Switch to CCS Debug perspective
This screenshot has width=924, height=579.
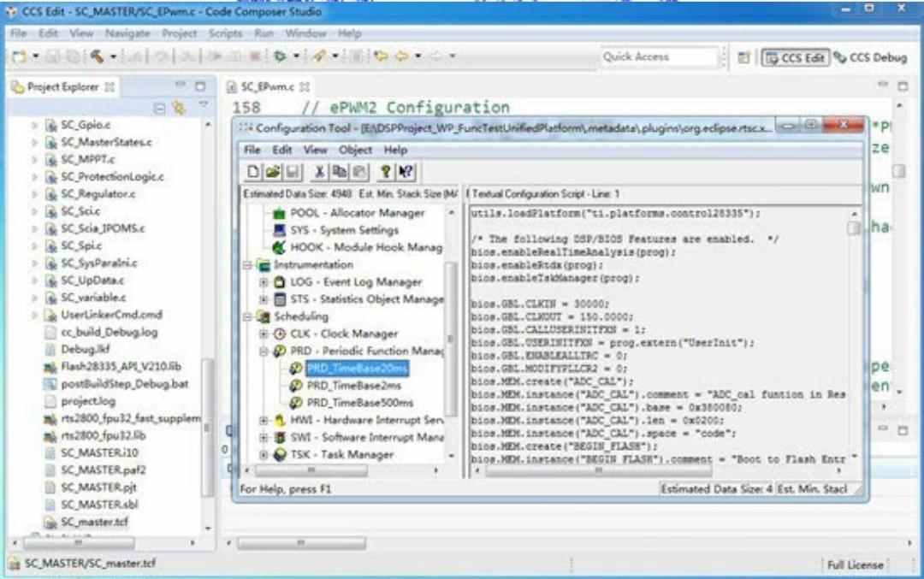(871, 57)
